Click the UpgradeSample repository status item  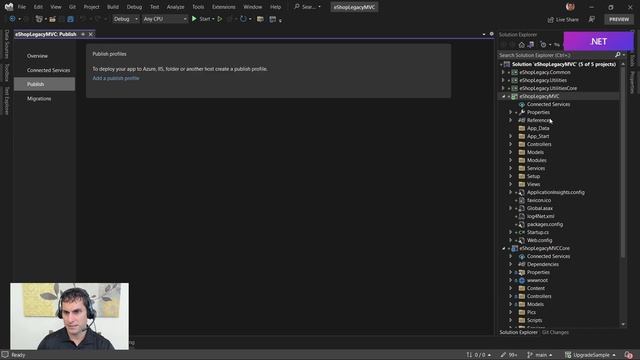tap(590, 355)
